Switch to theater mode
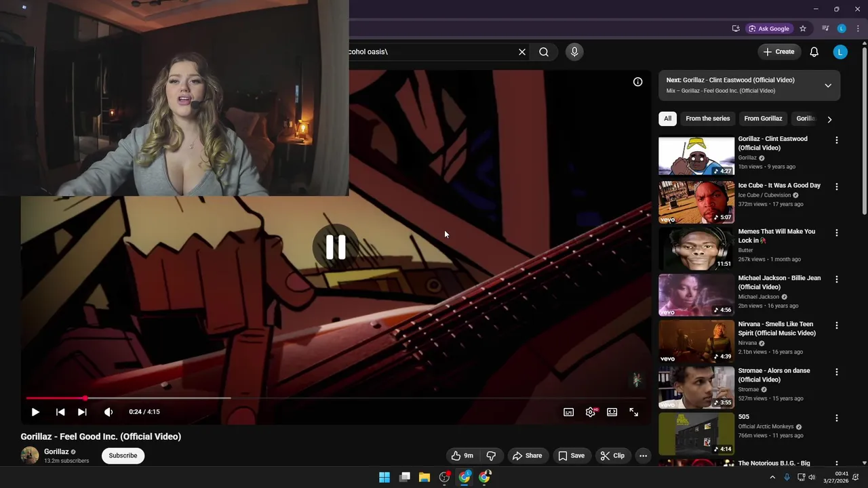The image size is (868, 488). point(612,412)
